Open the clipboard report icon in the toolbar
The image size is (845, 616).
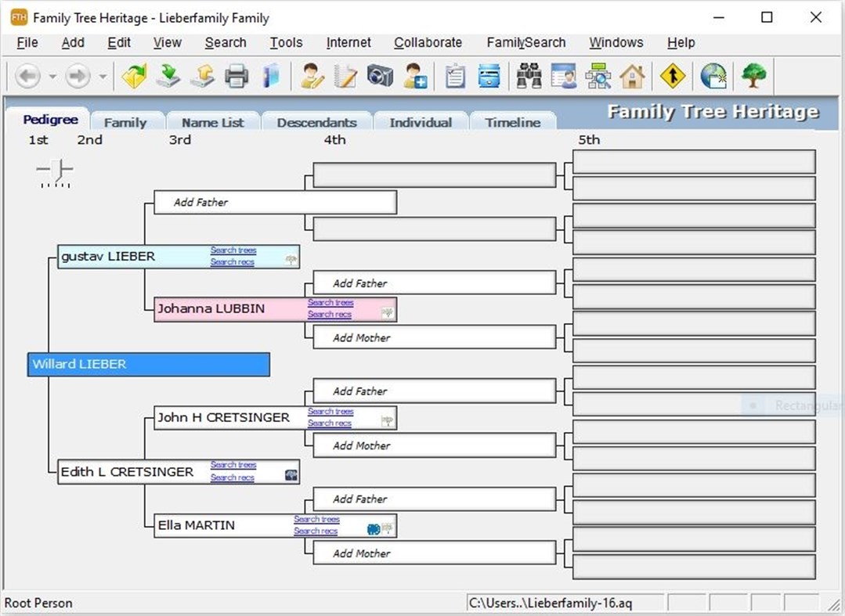pos(457,76)
